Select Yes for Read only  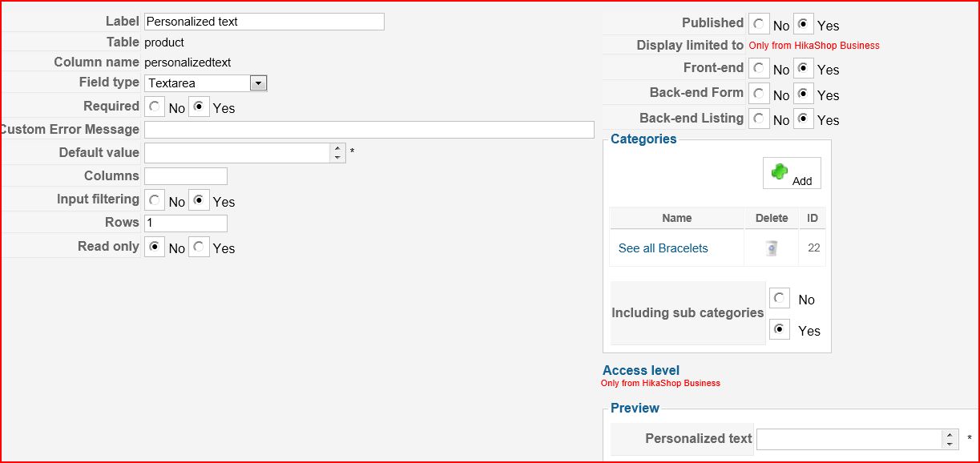(200, 248)
